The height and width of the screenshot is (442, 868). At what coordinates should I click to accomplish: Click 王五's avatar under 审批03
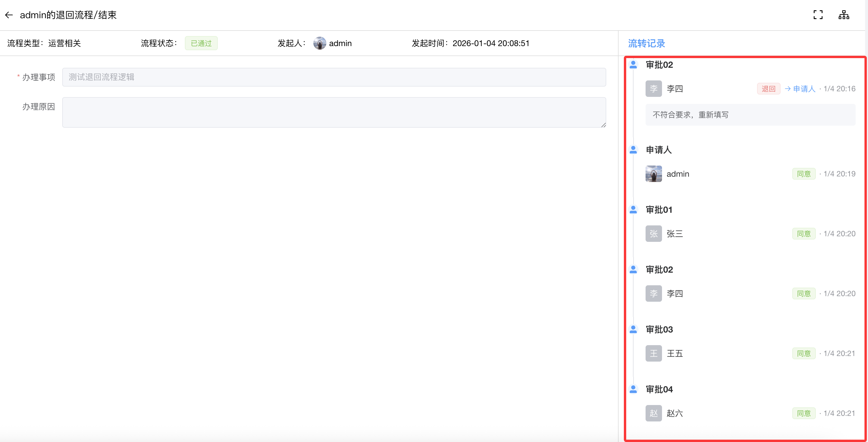click(x=653, y=353)
